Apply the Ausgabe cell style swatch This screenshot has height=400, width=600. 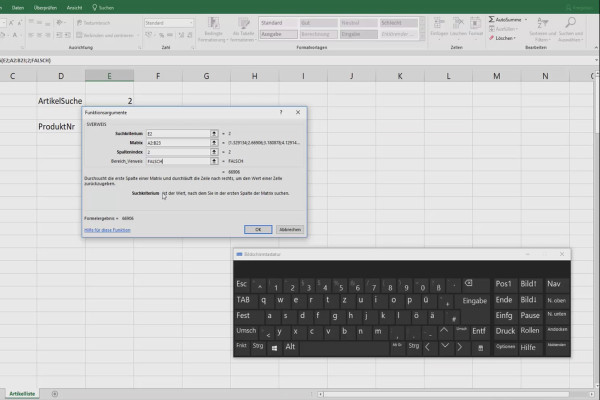(279, 34)
